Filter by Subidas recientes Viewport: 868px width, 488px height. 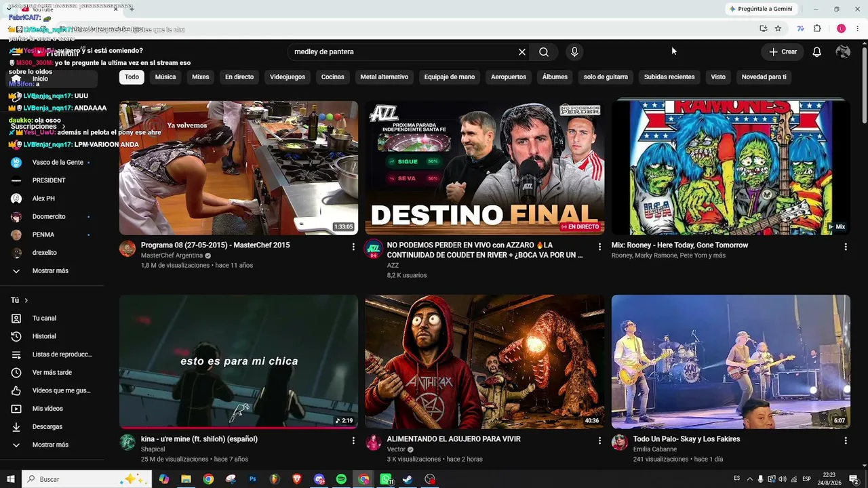[x=669, y=77]
